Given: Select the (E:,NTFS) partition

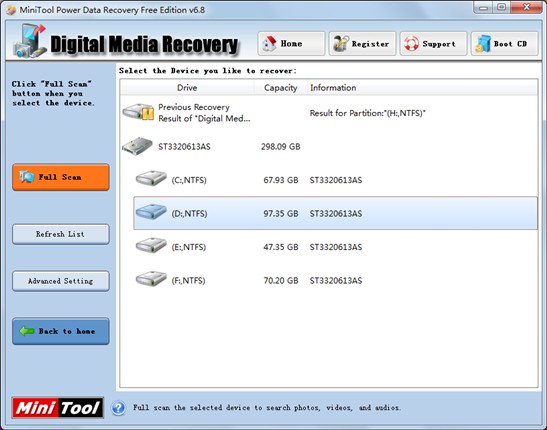Looking at the screenshot, I should tap(336, 247).
